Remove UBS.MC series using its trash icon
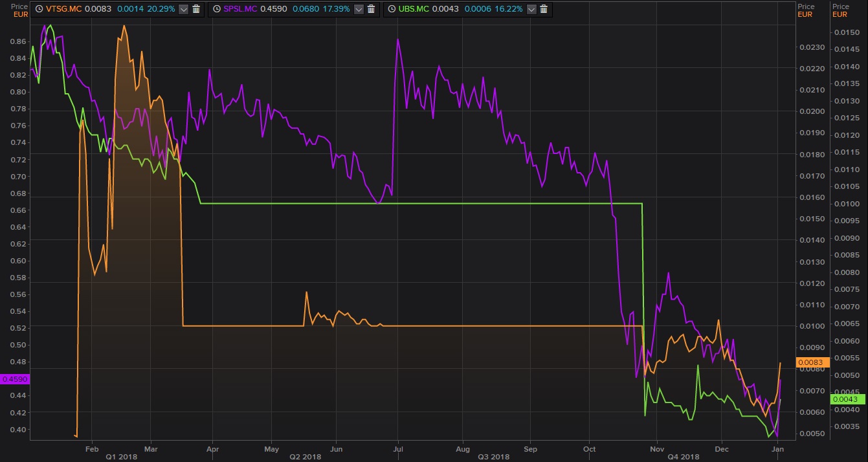This screenshot has height=462, width=868. 544,9
